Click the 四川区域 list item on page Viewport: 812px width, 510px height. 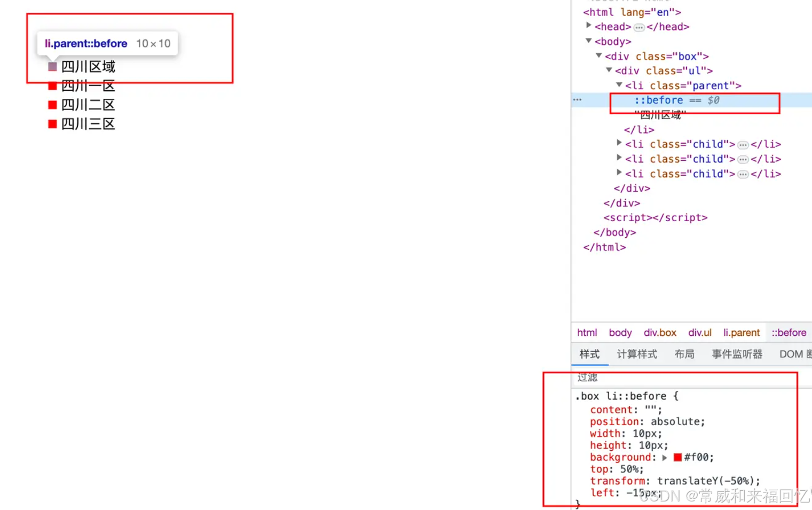tap(88, 67)
